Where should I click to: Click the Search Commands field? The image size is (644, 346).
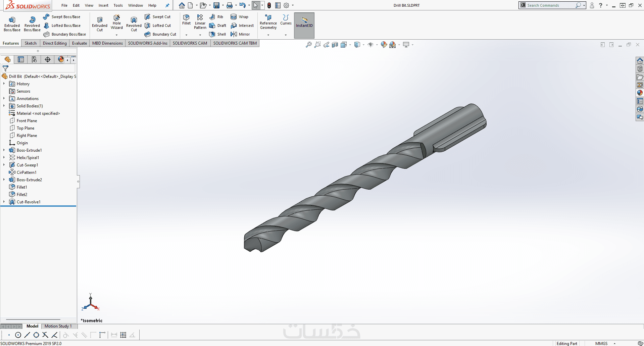[550, 5]
